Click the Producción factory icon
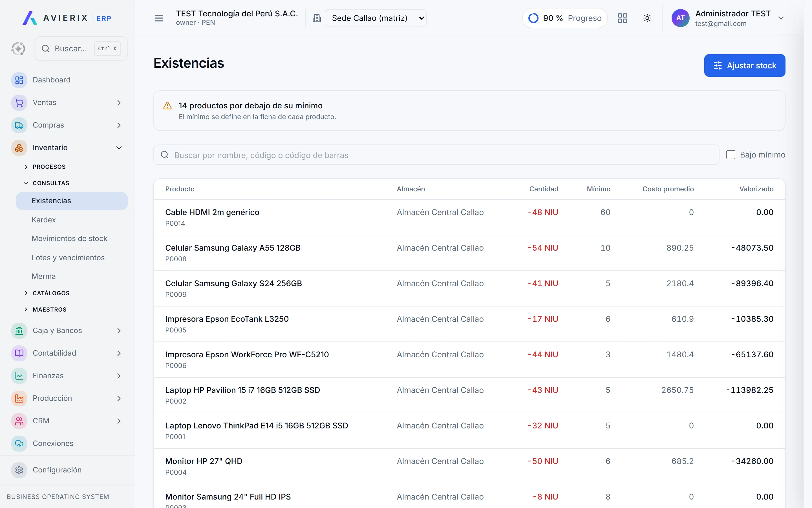 coord(19,398)
